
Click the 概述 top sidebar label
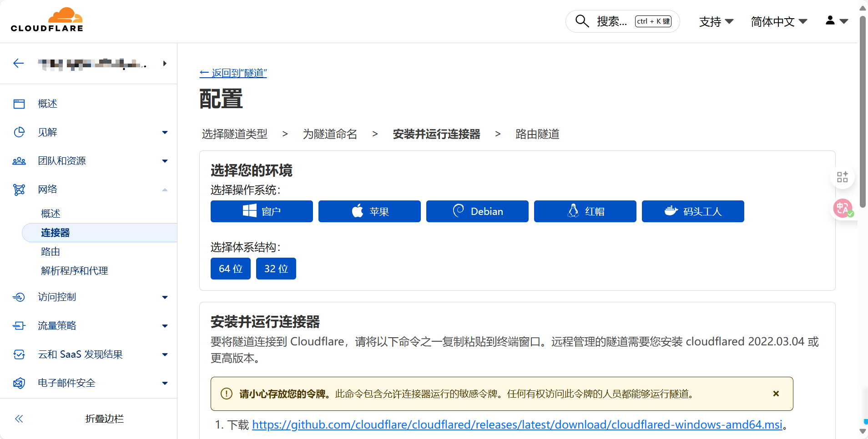coord(48,104)
